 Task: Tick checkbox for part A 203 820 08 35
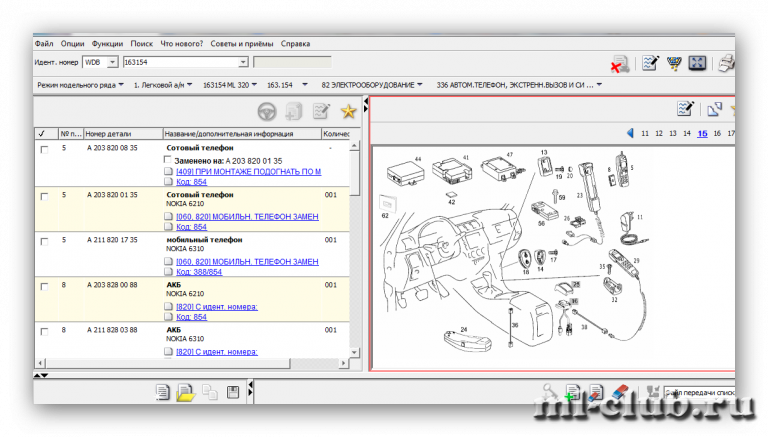tap(43, 148)
